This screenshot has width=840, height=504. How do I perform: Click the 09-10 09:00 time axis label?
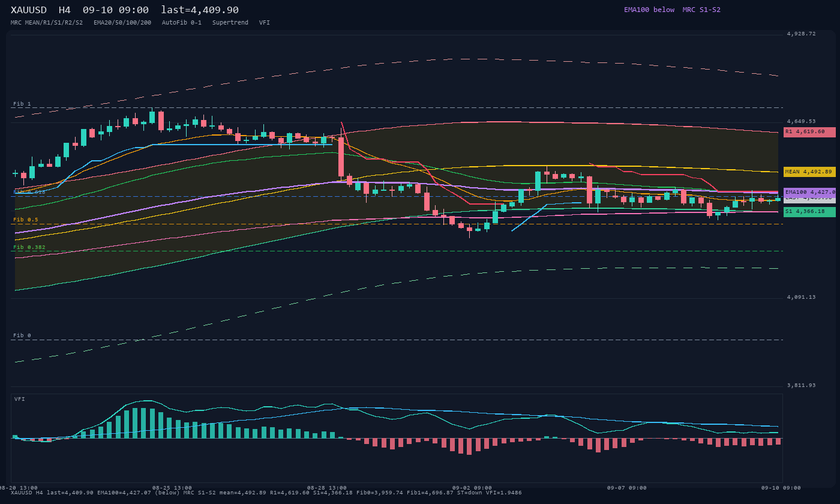point(781,488)
